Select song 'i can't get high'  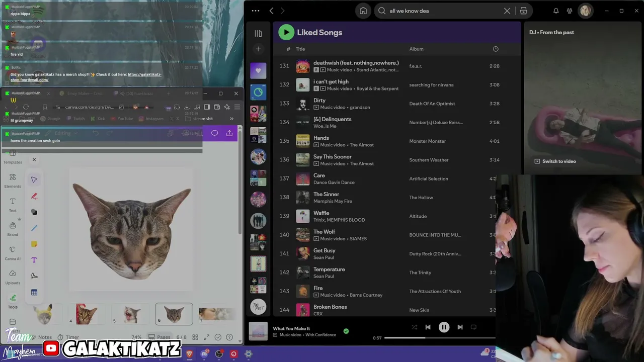coord(331,81)
